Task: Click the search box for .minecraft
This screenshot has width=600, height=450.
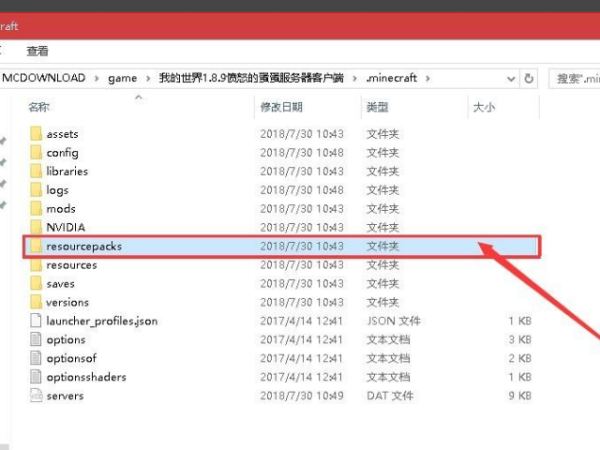Action: [x=574, y=79]
